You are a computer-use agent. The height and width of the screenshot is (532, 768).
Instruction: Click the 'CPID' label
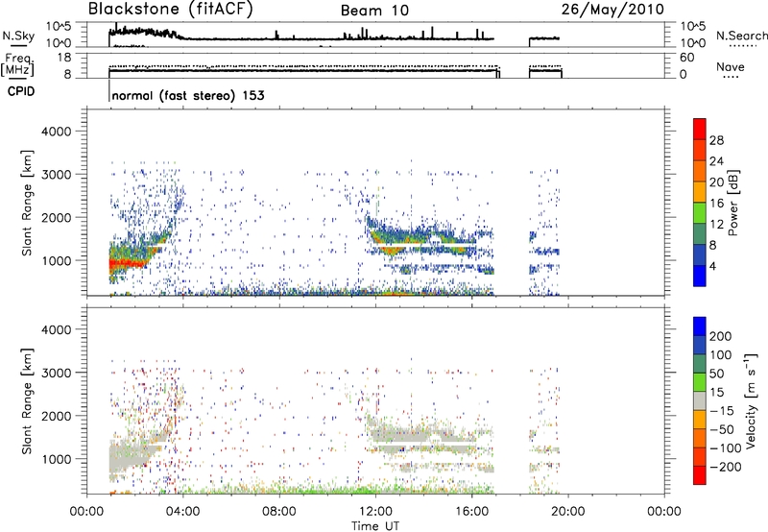point(21,91)
